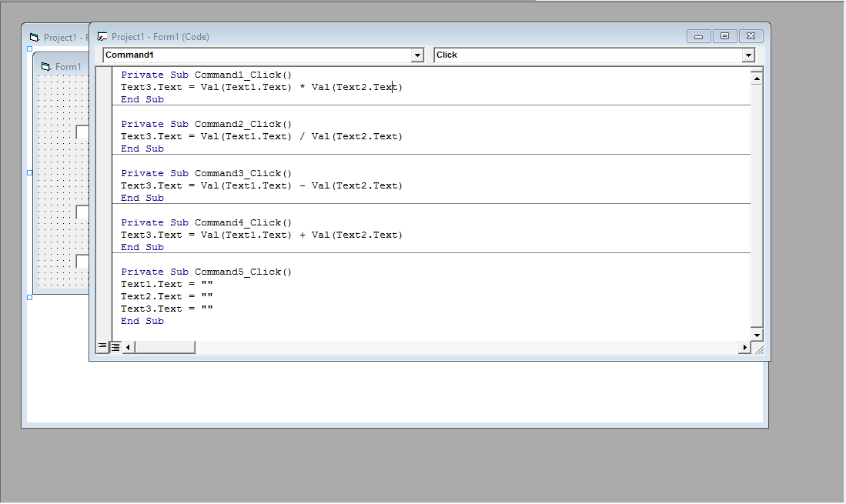The height and width of the screenshot is (504, 846).
Task: Click the vertical scrollbar thumb in code window
Action: pyautogui.click(x=757, y=206)
